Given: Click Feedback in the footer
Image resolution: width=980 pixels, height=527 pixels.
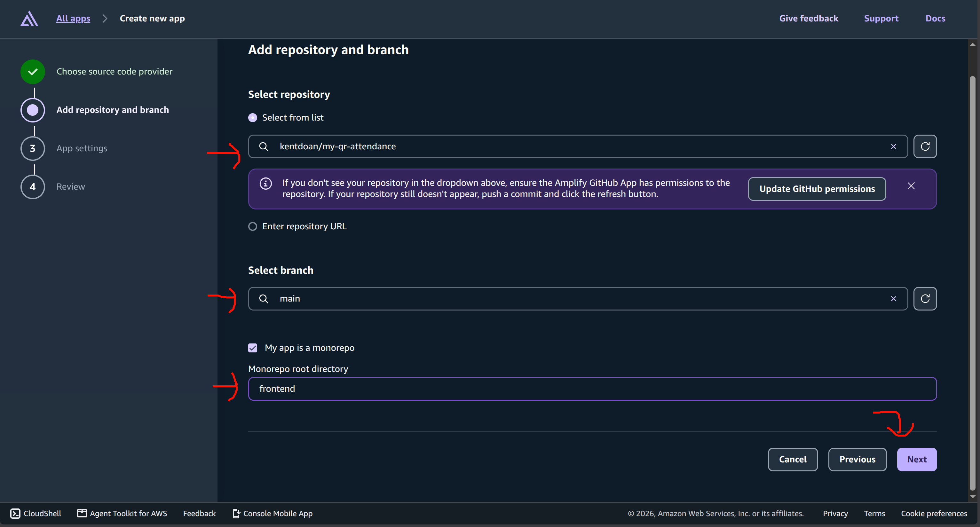Looking at the screenshot, I should 199,513.
